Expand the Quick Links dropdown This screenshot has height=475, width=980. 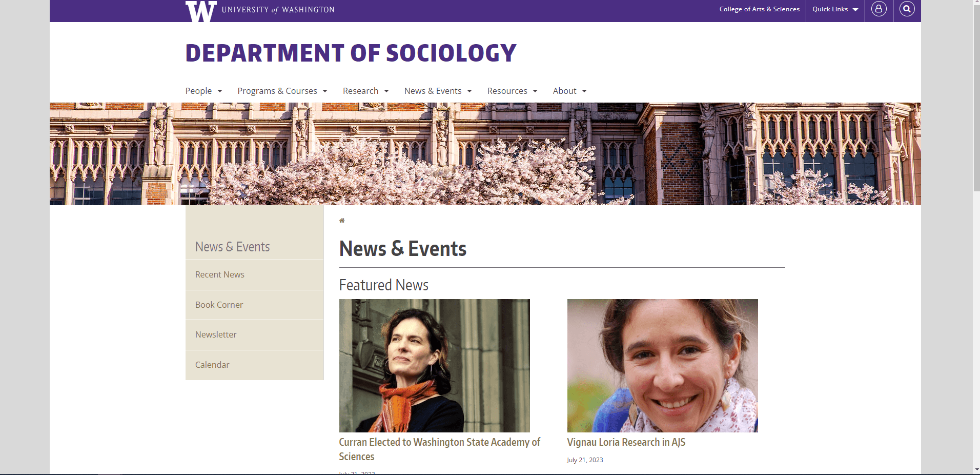point(835,9)
